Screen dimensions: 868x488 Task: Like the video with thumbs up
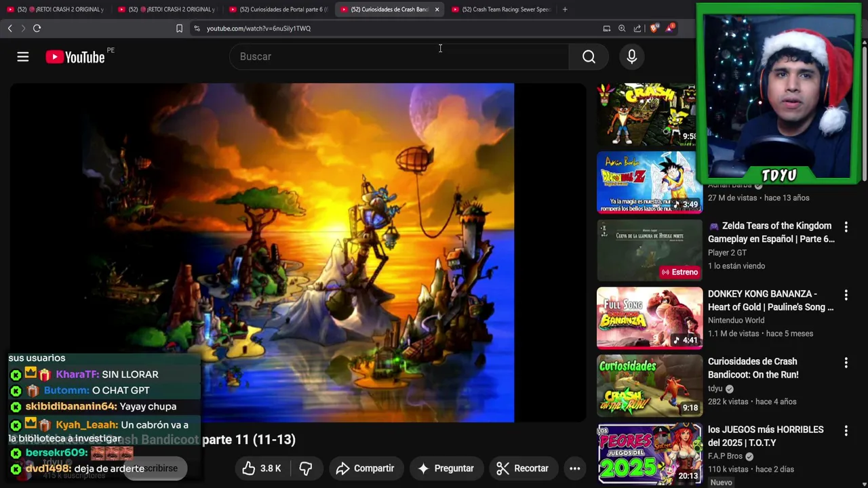262,468
